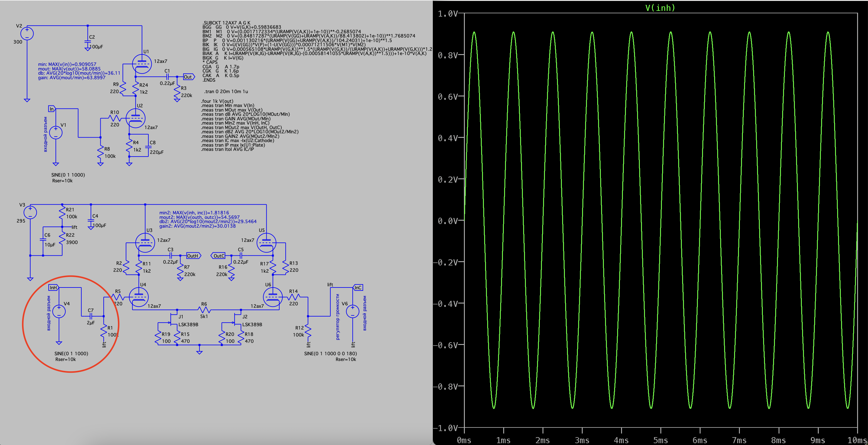Select the U6 12ax7 tube symbol
This screenshot has width=868, height=445.
coord(272,297)
